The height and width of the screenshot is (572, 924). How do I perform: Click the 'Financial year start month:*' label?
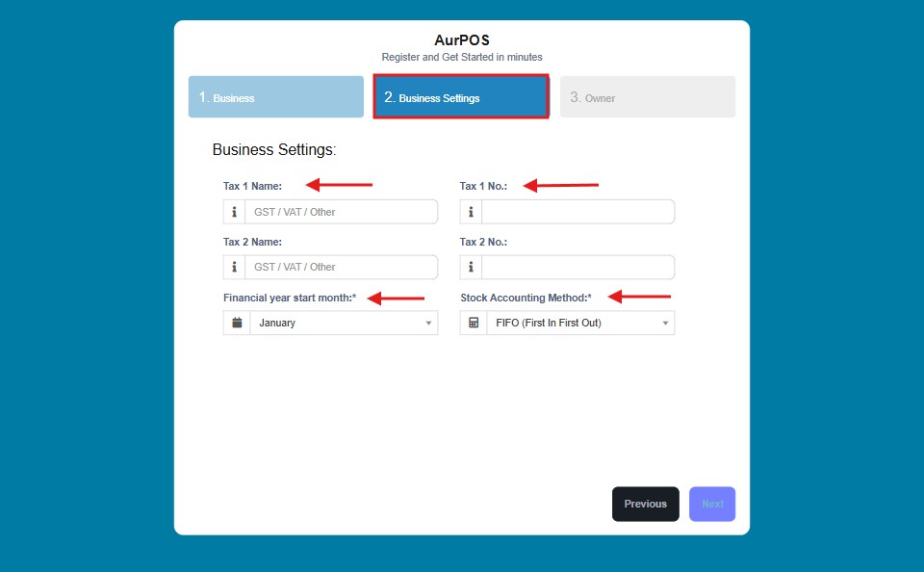pos(290,298)
